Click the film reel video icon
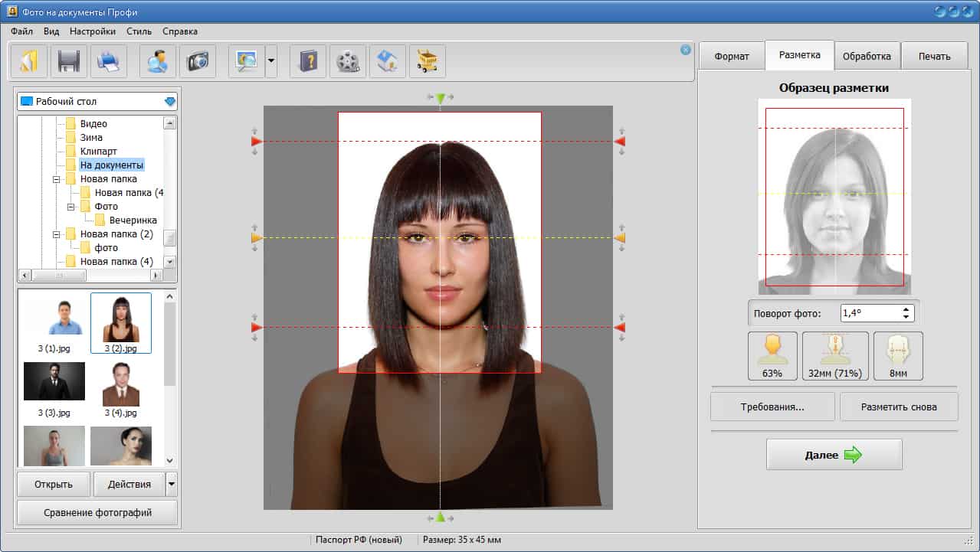Image resolution: width=980 pixels, height=552 pixels. coord(348,61)
